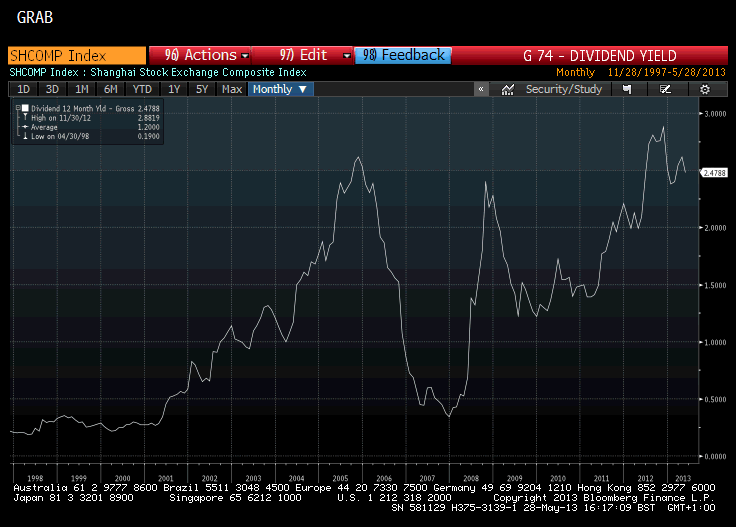
Task: Click the G 74 - DIVIDEND YIELD title bar
Action: 590,55
